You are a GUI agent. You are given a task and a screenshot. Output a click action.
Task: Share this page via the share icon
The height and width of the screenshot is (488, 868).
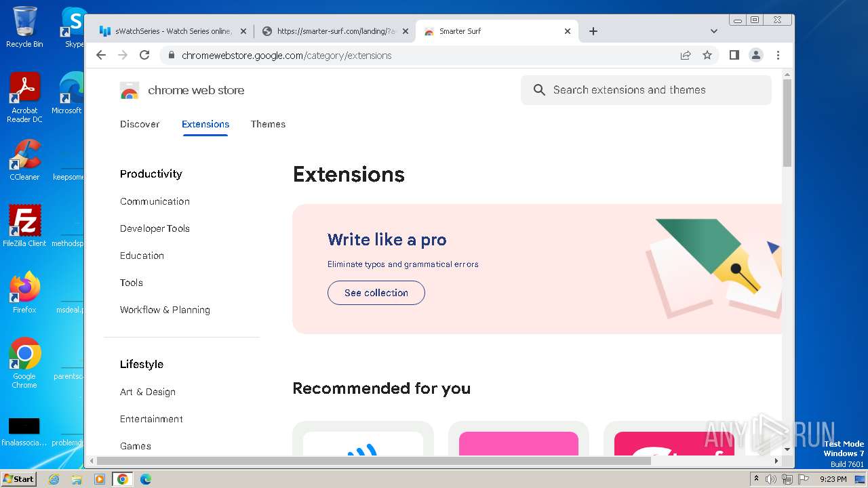click(686, 56)
